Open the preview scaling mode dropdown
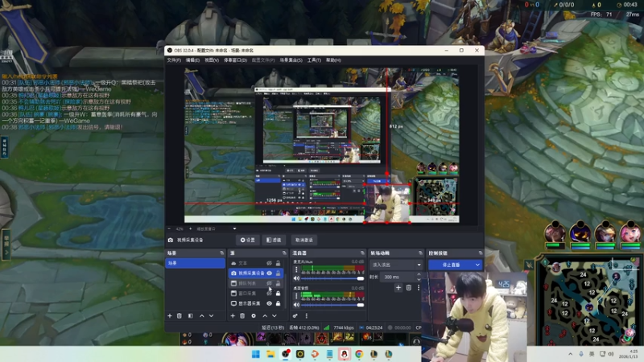644x362 pixels. 216,228
